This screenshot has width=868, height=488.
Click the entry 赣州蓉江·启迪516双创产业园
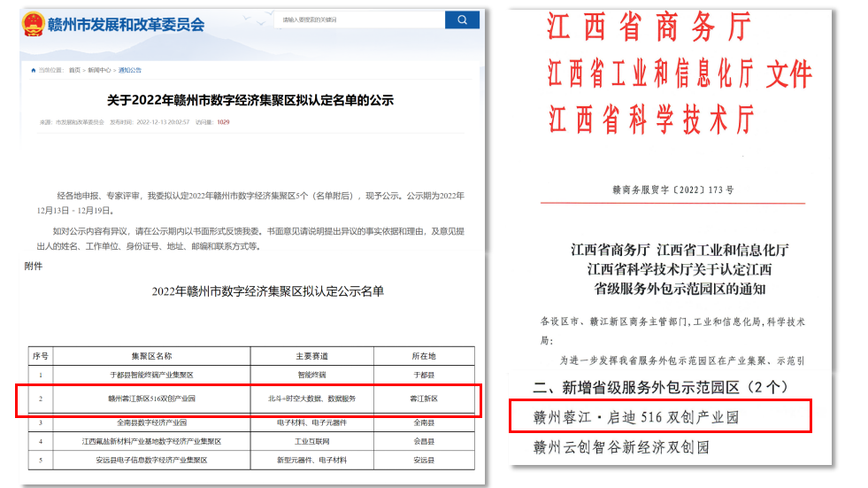point(636,417)
